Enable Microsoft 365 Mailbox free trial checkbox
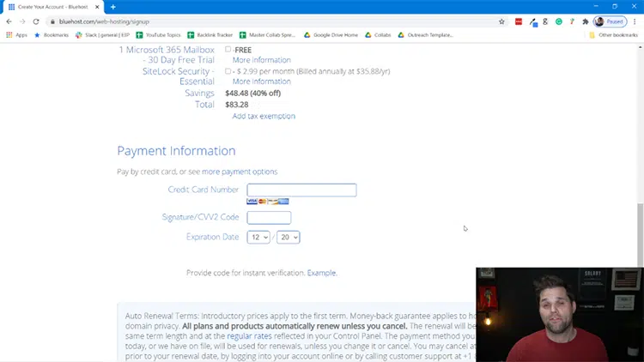Image resolution: width=644 pixels, height=362 pixels. pyautogui.click(x=228, y=50)
